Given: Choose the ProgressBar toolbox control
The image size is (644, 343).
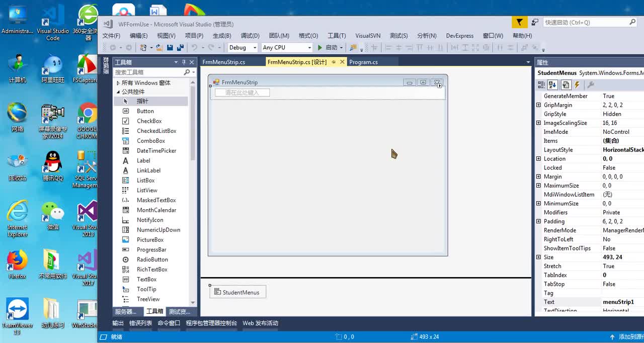Looking at the screenshot, I should 151,249.
